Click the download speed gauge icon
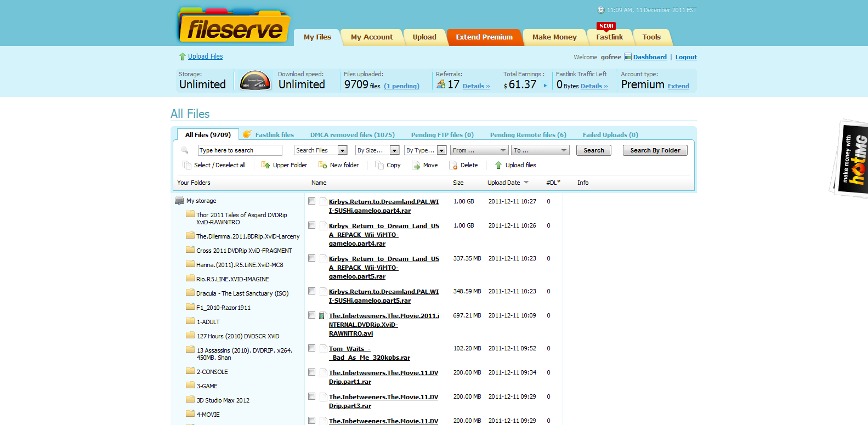Viewport: 868px width, 425px height. [256, 81]
